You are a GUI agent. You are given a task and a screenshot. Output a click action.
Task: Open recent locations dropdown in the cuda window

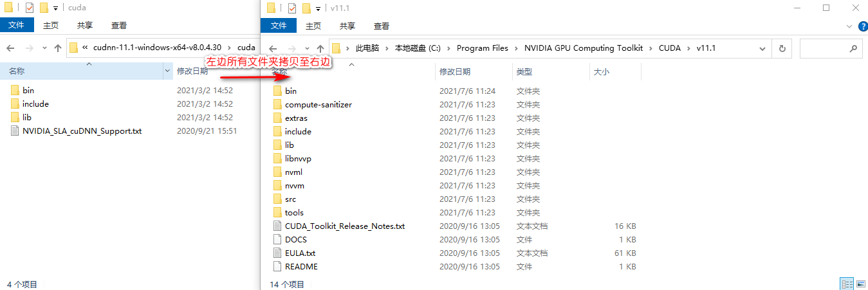44,48
